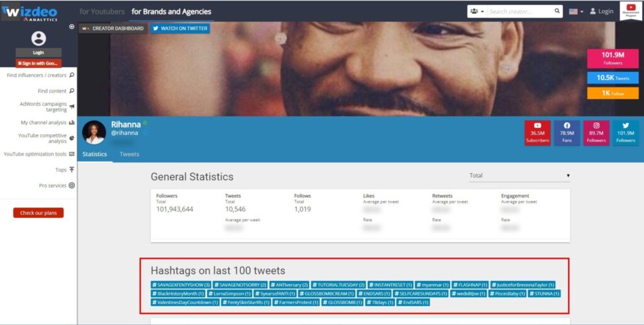Open the US flag language dropdown
The image size is (644, 325).
pyautogui.click(x=575, y=11)
